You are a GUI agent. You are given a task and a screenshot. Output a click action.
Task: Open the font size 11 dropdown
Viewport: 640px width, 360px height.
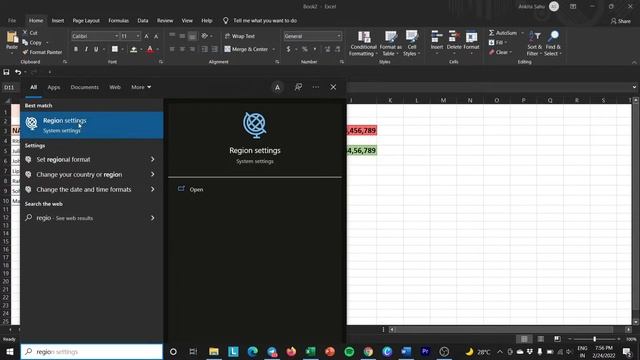(x=138, y=36)
